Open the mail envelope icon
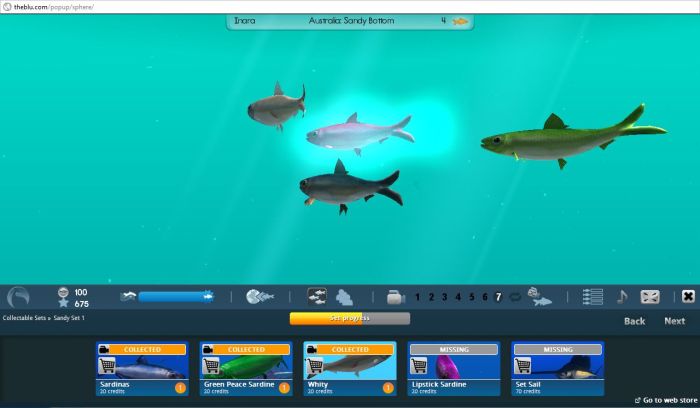The image size is (700, 408). tap(650, 297)
